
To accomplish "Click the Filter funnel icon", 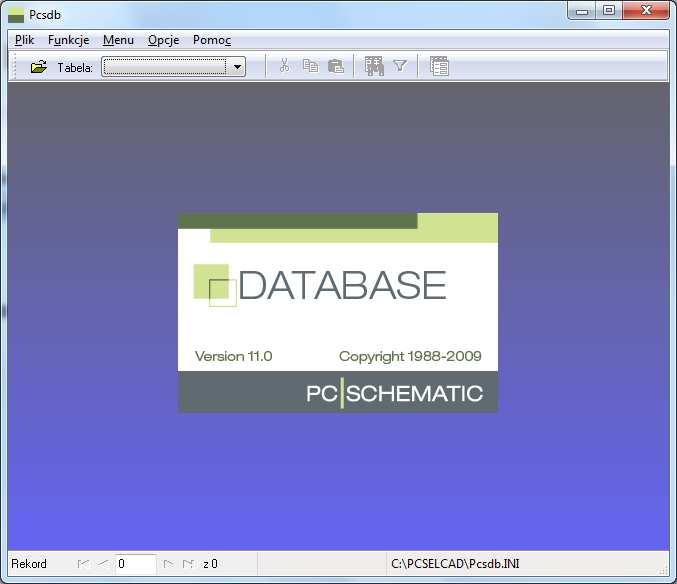I will click(400, 66).
